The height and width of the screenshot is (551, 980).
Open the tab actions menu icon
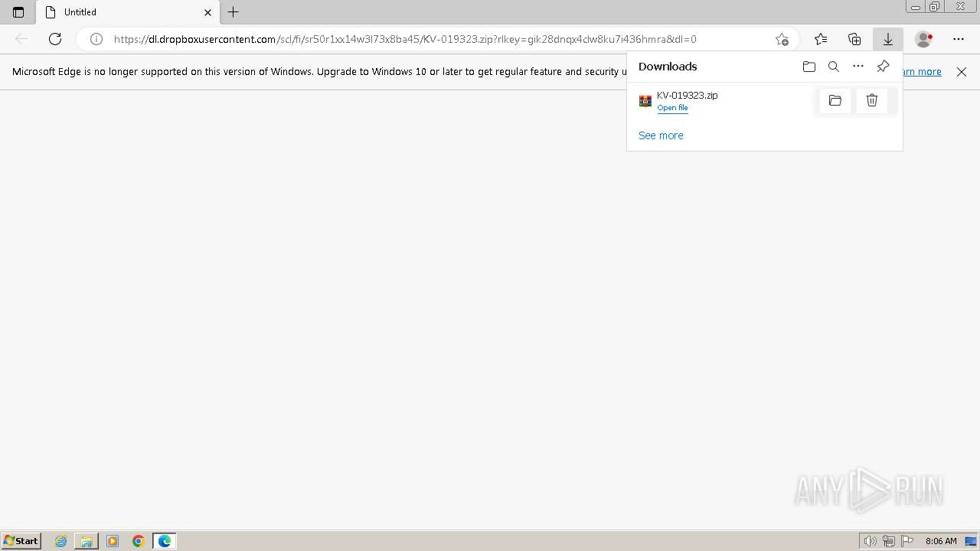[18, 12]
